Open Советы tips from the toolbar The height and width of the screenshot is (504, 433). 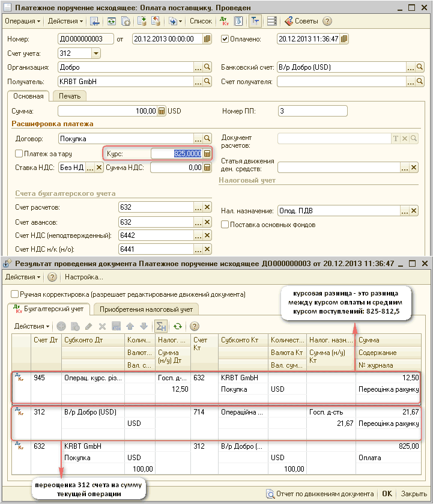(301, 21)
